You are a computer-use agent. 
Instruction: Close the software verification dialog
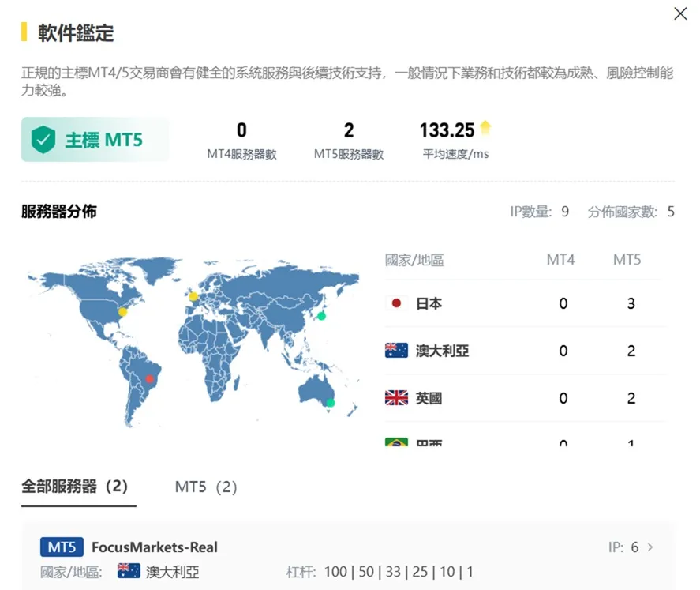coord(680,13)
